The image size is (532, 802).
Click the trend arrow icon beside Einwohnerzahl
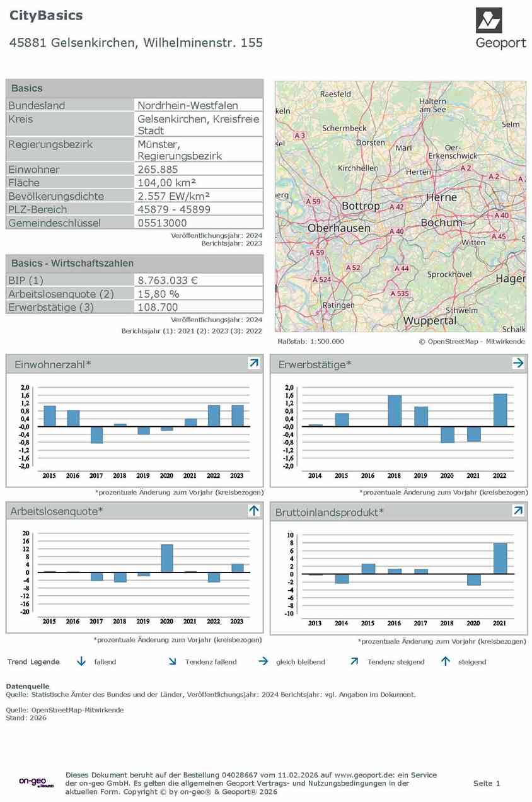(253, 363)
